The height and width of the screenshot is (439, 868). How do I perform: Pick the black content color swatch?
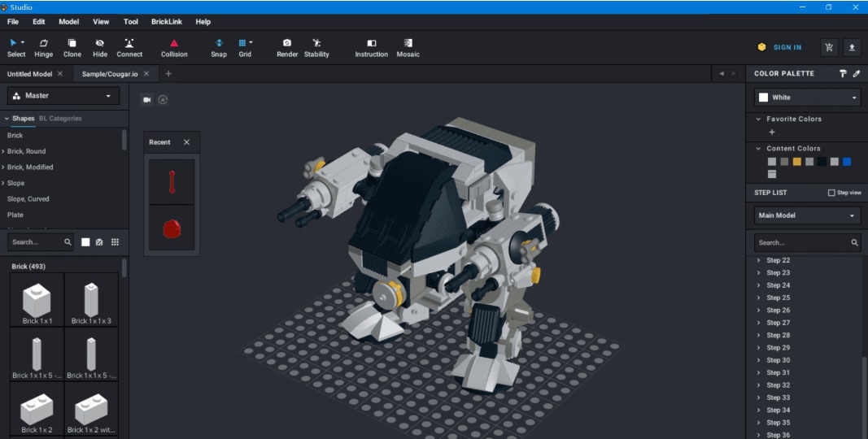[822, 162]
